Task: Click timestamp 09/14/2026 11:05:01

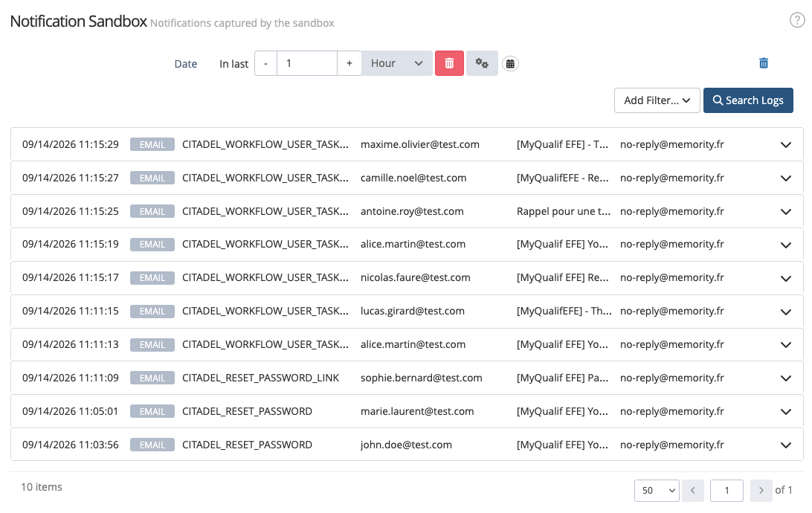Action: coord(71,411)
